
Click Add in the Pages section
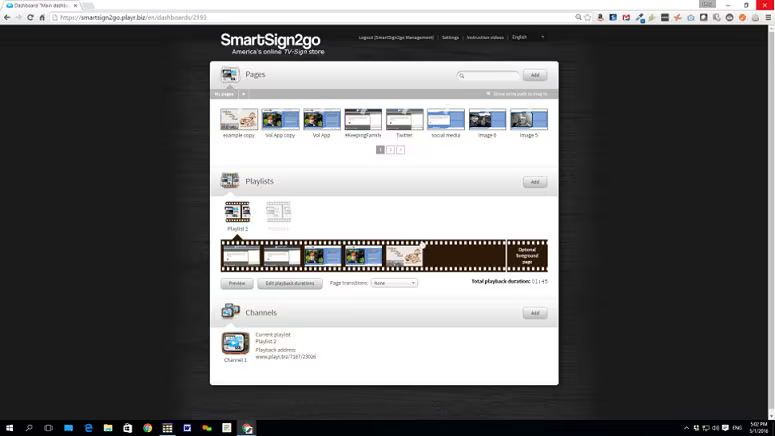[535, 75]
